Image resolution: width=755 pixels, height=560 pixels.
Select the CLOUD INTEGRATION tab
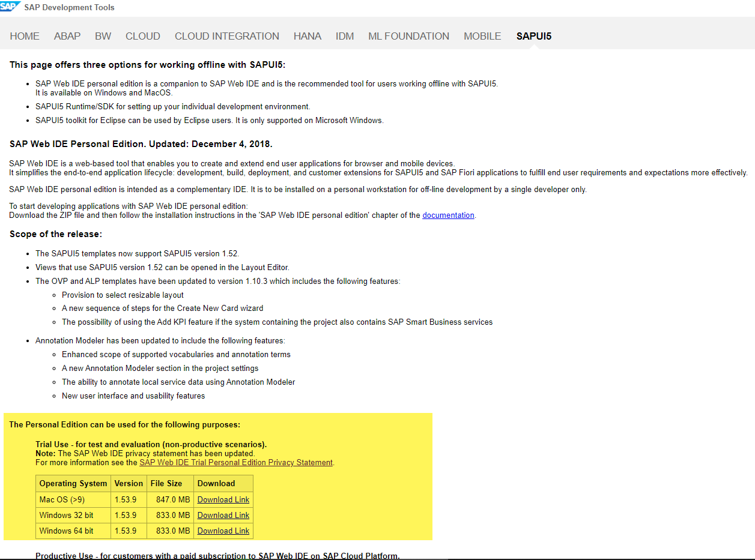click(227, 36)
